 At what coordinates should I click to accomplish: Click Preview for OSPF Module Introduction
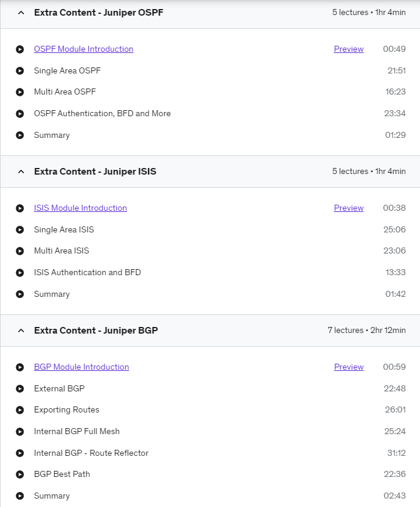(348, 49)
